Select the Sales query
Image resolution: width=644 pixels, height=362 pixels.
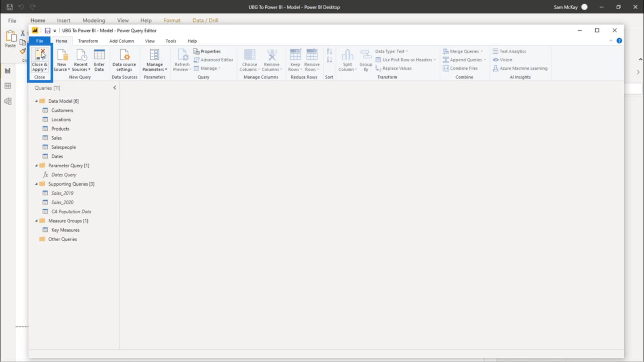(56, 138)
